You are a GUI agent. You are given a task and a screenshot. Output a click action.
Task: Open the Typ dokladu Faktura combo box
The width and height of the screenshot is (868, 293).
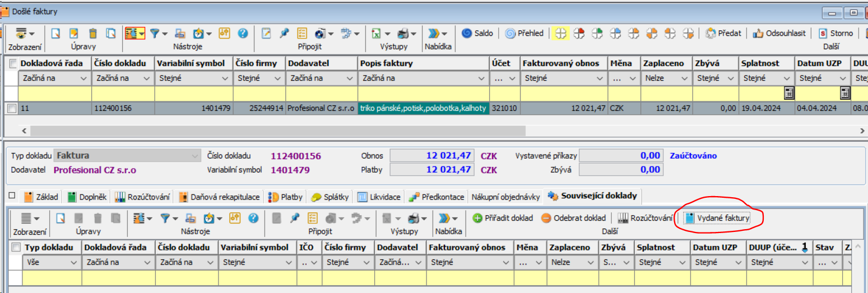(194, 156)
